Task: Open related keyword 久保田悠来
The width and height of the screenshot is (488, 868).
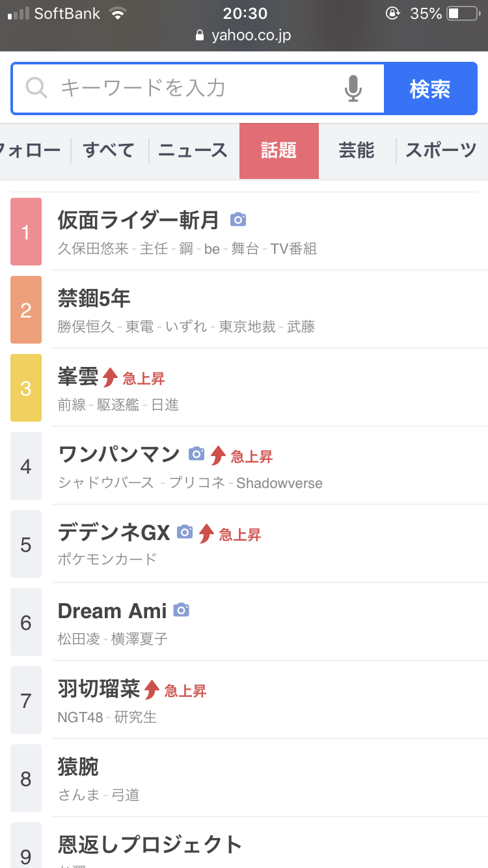Action: point(93,249)
